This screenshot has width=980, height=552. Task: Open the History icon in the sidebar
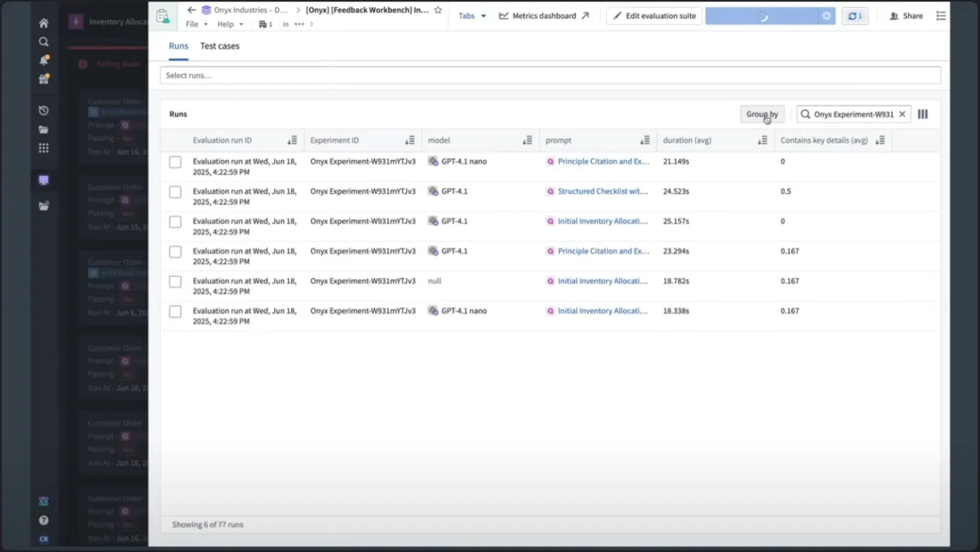(x=43, y=110)
